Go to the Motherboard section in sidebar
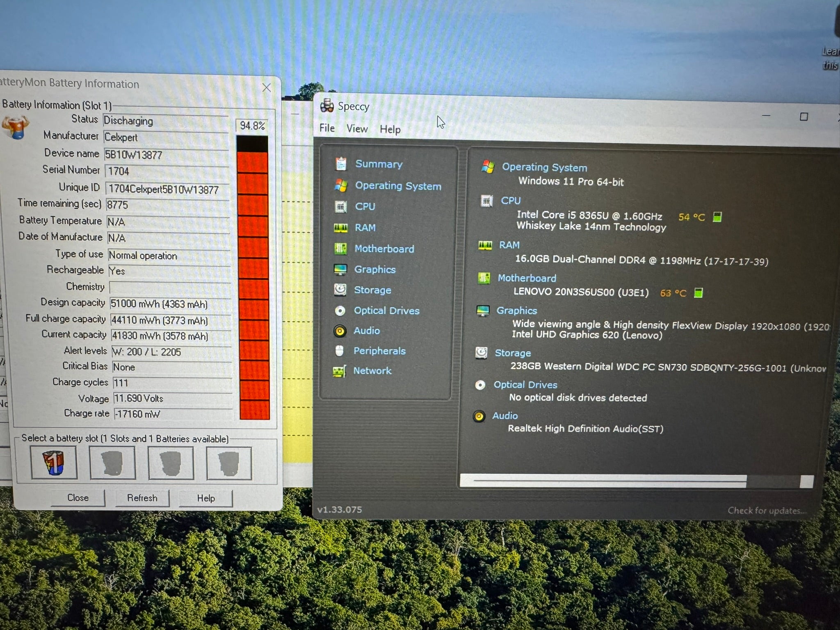840x630 pixels. (384, 249)
